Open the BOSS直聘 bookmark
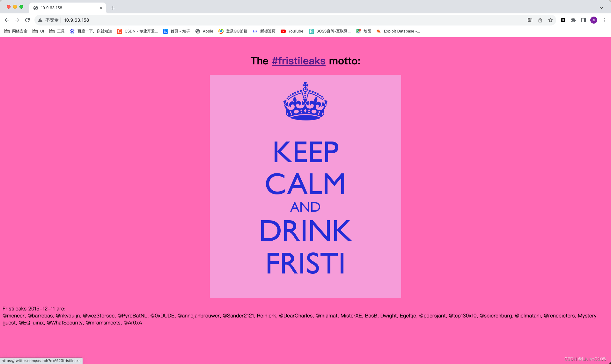Image resolution: width=611 pixels, height=364 pixels. tap(330, 31)
